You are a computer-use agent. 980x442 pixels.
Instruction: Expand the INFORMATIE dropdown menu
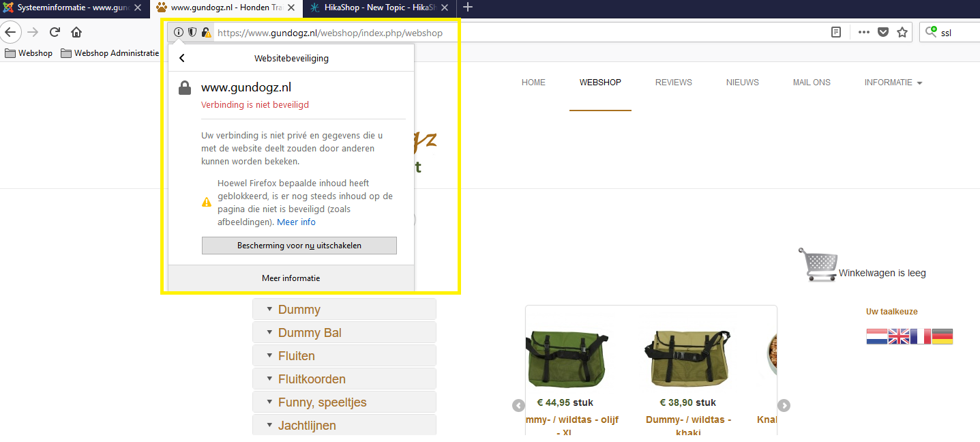[893, 83]
